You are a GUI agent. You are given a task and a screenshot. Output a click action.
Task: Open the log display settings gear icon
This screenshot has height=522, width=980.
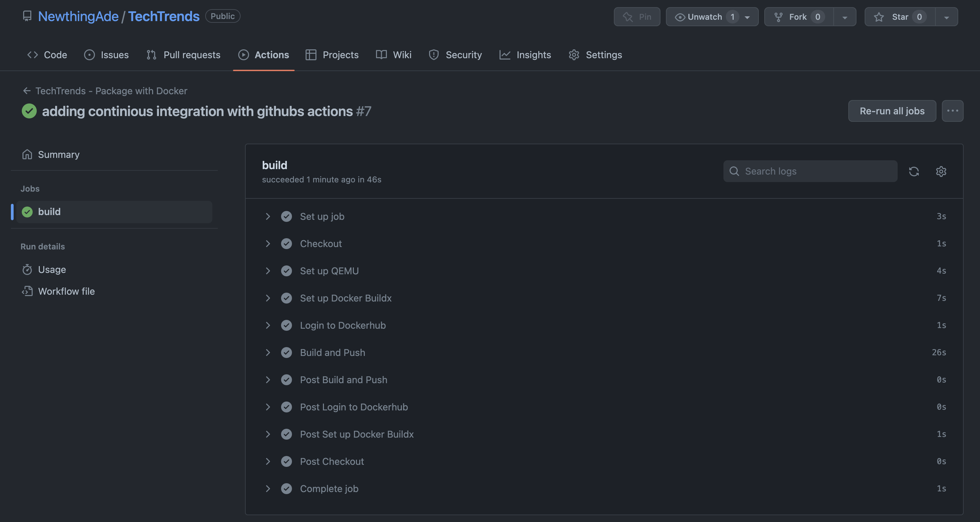pos(941,172)
